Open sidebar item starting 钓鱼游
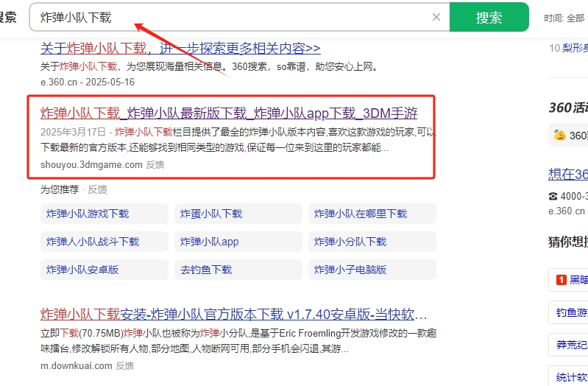The image size is (588, 386). pyautogui.click(x=568, y=312)
